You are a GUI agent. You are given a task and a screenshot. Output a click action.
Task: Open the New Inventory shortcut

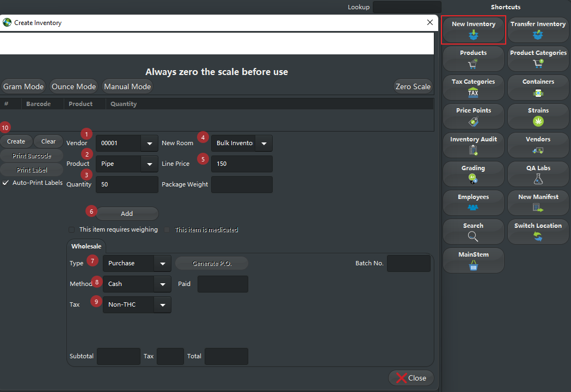click(x=473, y=29)
